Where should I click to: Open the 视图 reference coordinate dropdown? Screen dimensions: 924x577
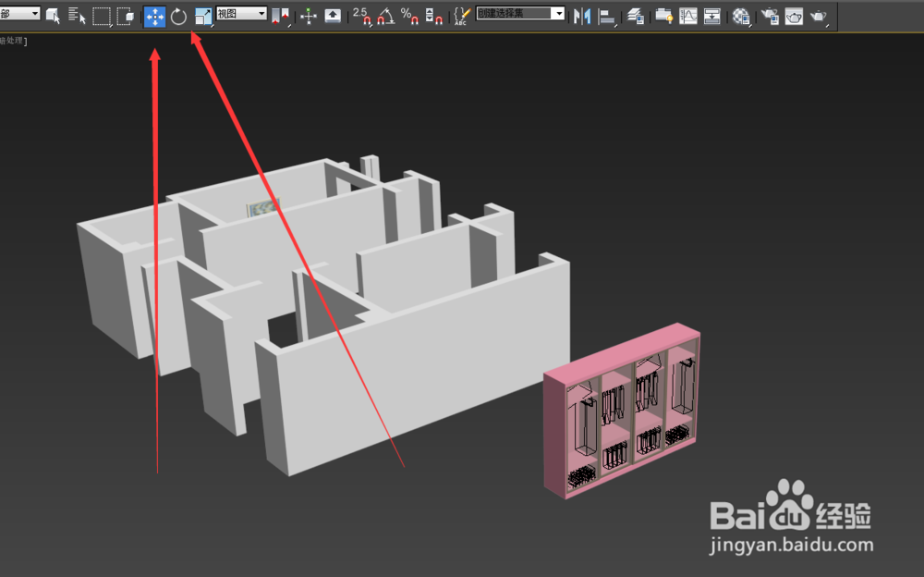(x=241, y=13)
